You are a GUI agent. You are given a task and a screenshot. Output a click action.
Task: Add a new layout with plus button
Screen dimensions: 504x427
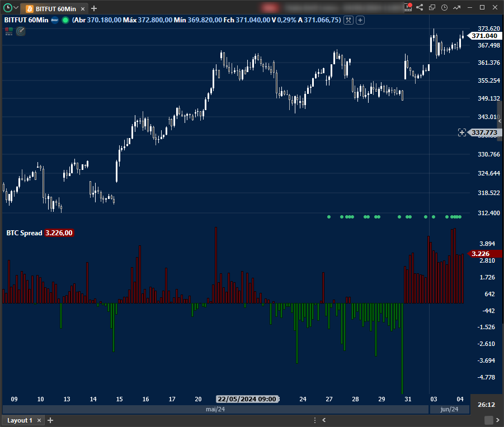(x=50, y=420)
